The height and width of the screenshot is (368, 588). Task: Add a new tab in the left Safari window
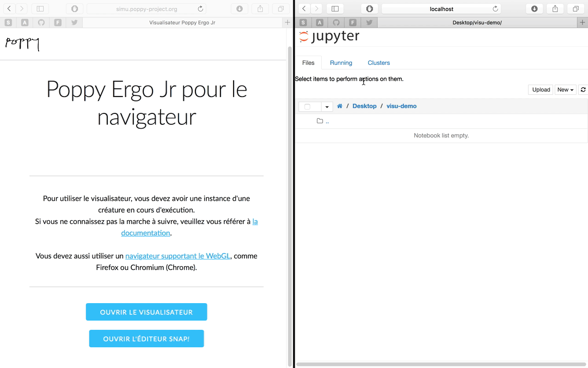287,22
